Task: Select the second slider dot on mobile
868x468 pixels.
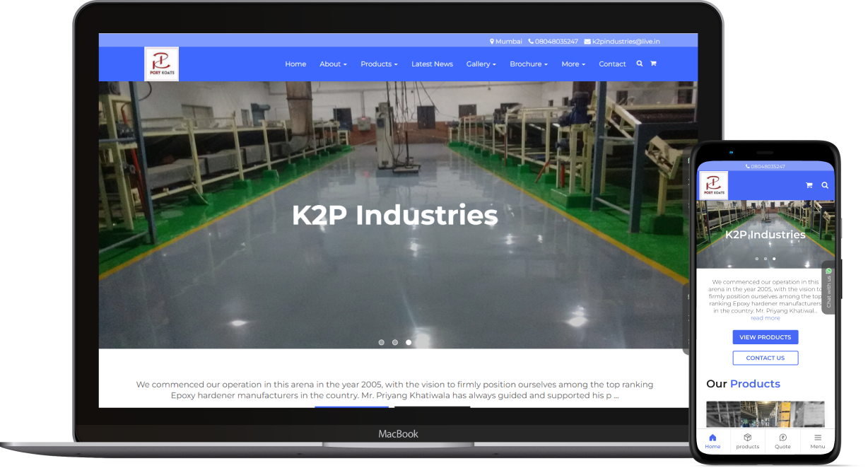Action: pos(765,259)
